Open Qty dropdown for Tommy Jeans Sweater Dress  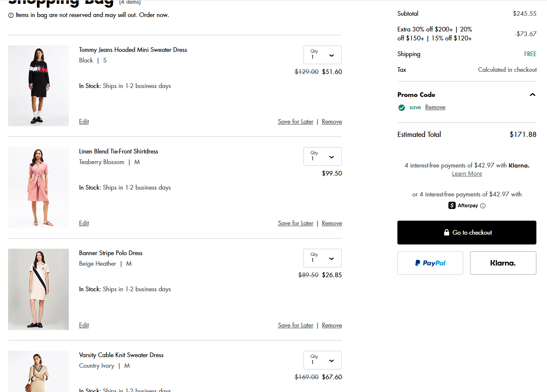(x=323, y=55)
